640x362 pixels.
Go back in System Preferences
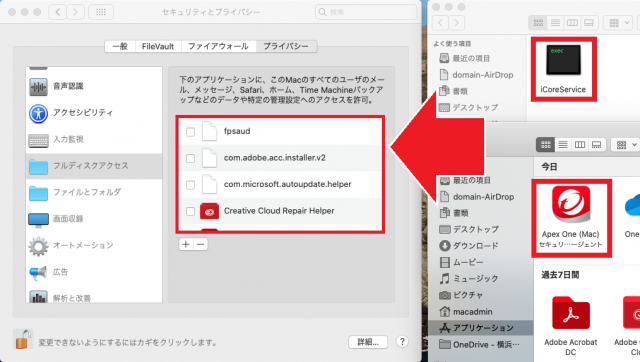(58, 12)
